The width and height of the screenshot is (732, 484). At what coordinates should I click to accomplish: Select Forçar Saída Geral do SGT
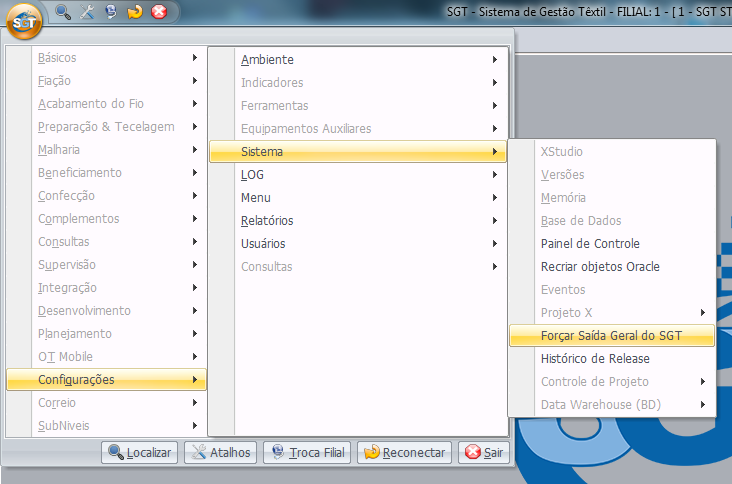pyautogui.click(x=611, y=336)
